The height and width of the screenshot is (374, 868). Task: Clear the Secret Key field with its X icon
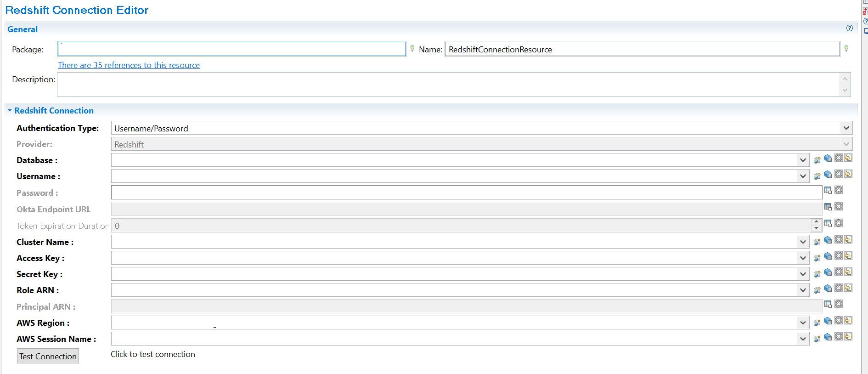[839, 272]
